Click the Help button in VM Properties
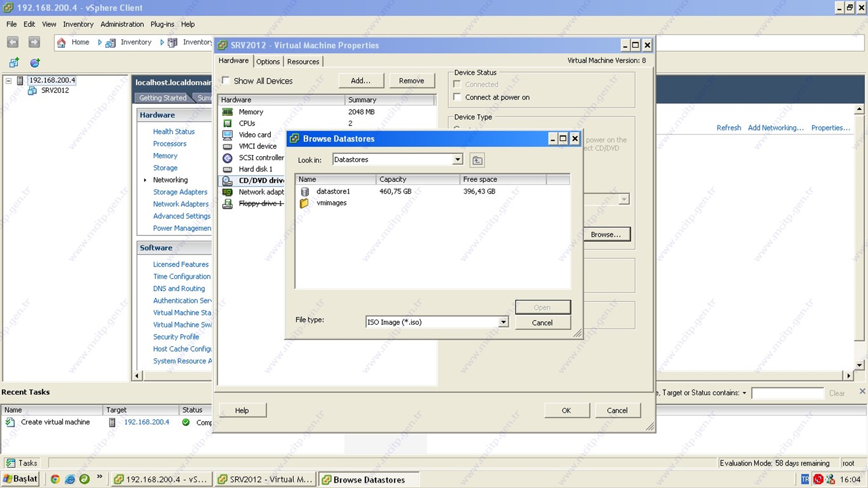The width and height of the screenshot is (868, 488). pos(242,410)
